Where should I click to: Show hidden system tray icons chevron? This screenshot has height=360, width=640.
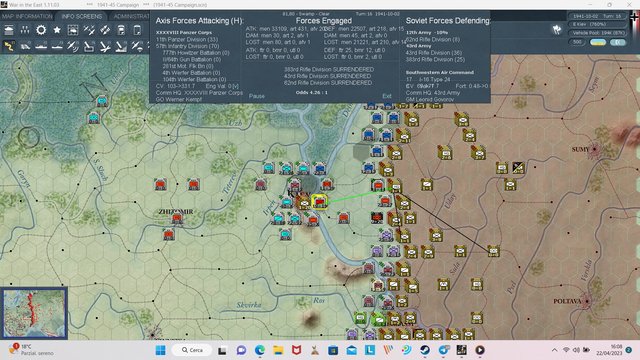point(554,350)
